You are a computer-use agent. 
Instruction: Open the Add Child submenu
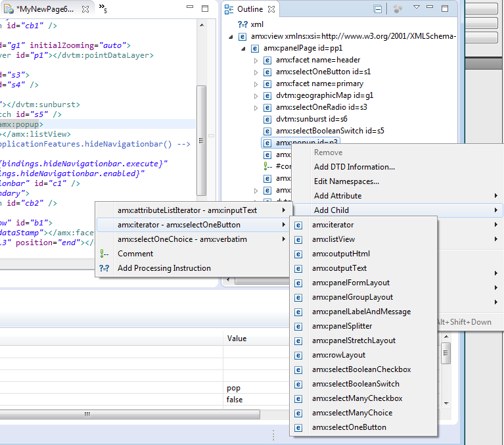click(x=398, y=210)
